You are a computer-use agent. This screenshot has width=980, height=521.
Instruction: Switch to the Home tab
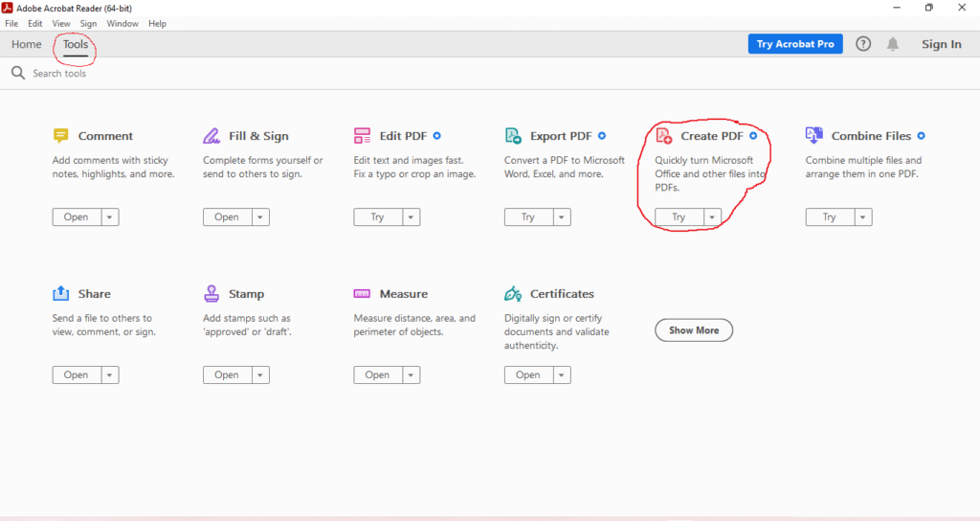pos(26,44)
